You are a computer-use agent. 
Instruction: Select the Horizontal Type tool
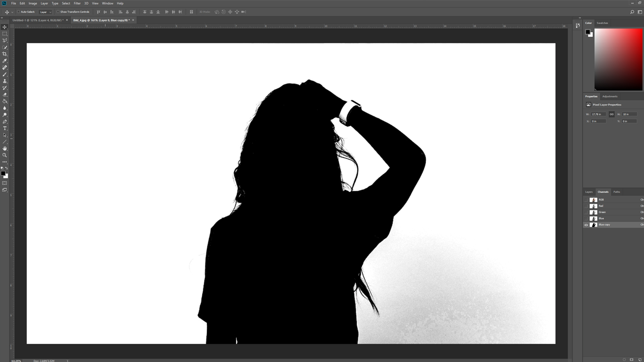[5, 128]
